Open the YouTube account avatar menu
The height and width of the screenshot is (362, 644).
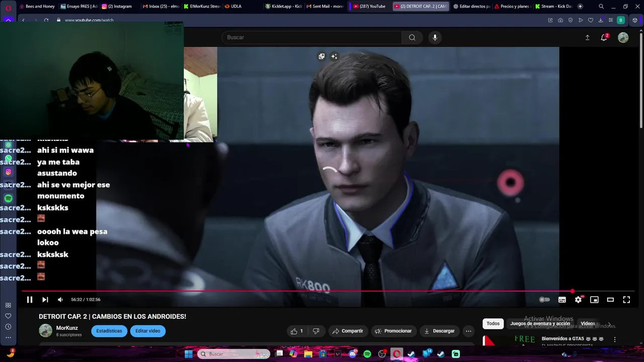tap(623, 37)
